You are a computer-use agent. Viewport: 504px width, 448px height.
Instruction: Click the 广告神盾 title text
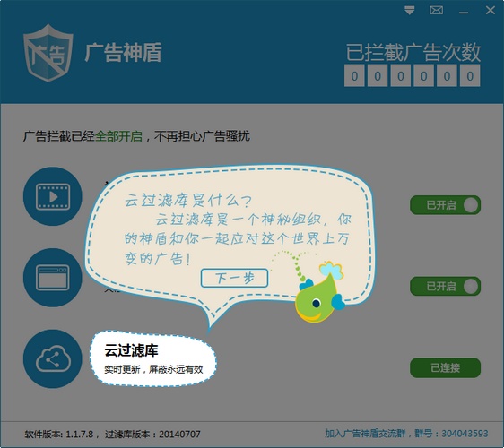point(123,52)
